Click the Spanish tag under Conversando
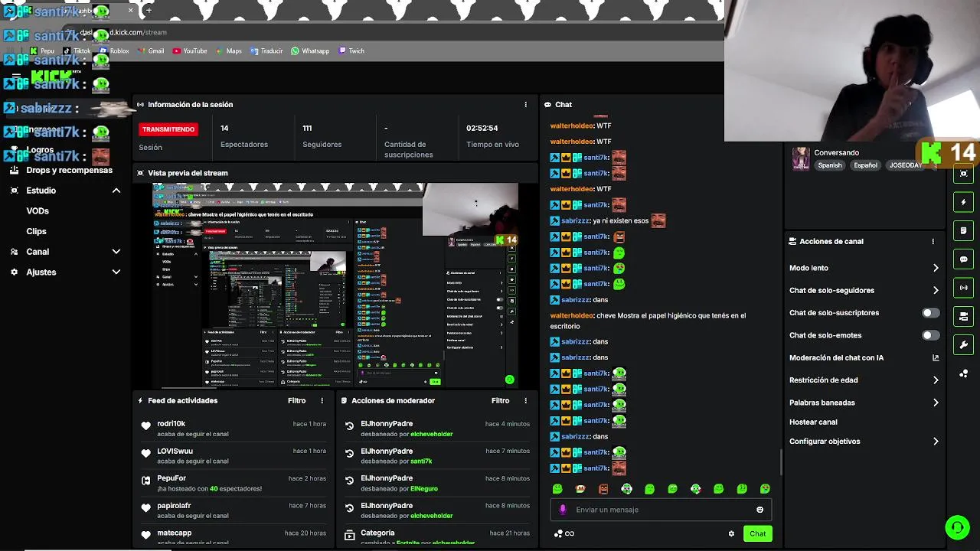This screenshot has width=980, height=551. click(x=830, y=165)
